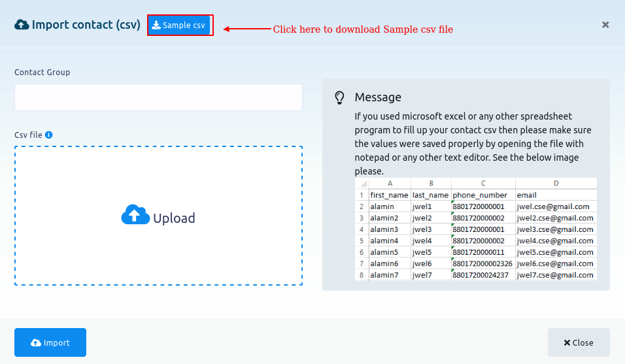Show the Csv file info tooltip icon
Screen dimensions: 625x364
tap(49, 135)
